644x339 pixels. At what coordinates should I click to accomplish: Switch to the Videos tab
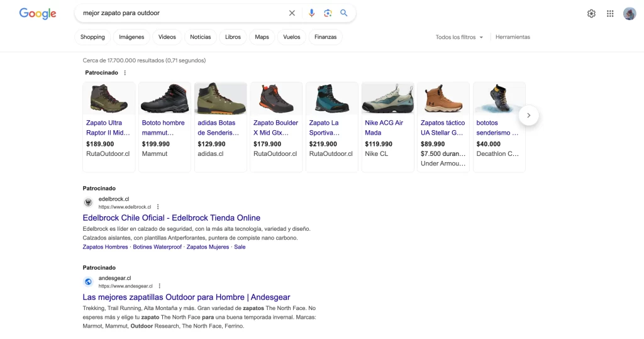pyautogui.click(x=167, y=37)
